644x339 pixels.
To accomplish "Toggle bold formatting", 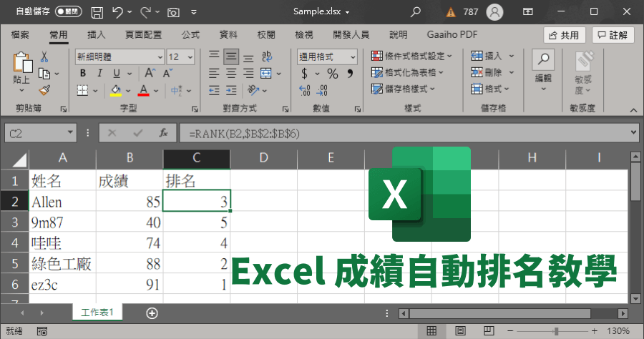I will click(x=82, y=73).
